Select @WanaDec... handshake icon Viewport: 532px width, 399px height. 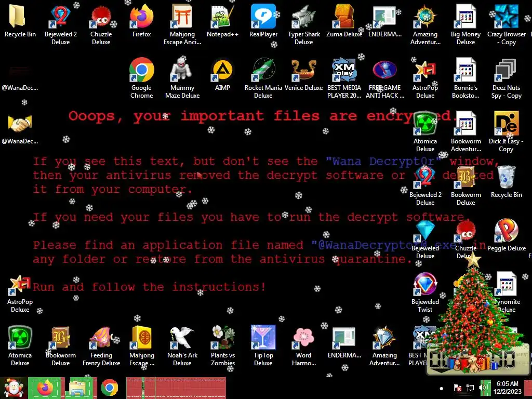[x=20, y=128]
